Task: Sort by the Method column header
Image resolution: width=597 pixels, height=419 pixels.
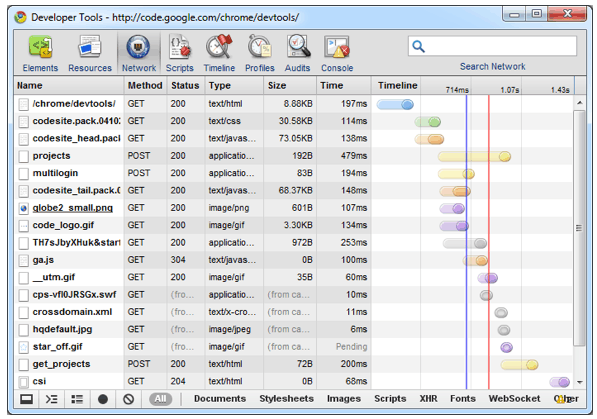Action: pos(145,85)
